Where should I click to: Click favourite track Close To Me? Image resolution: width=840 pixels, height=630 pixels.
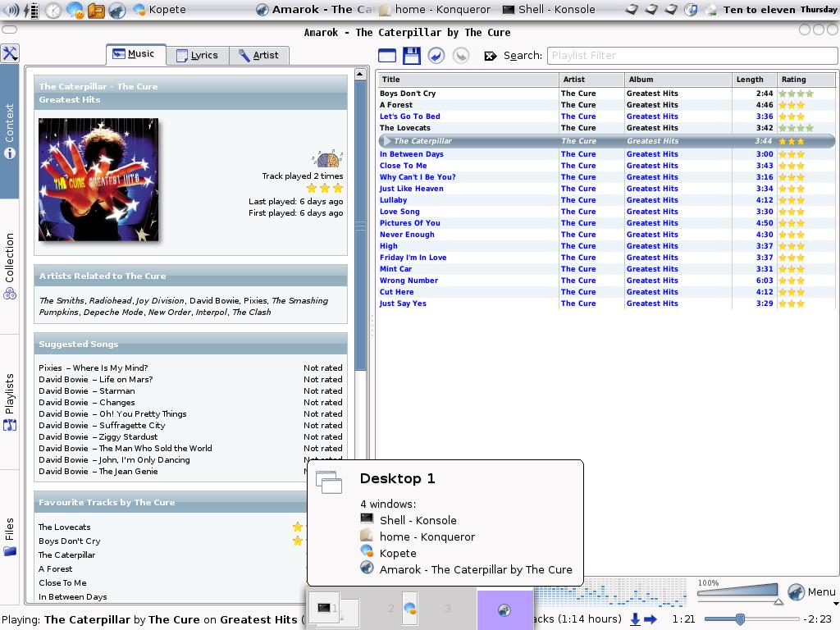pos(62,583)
